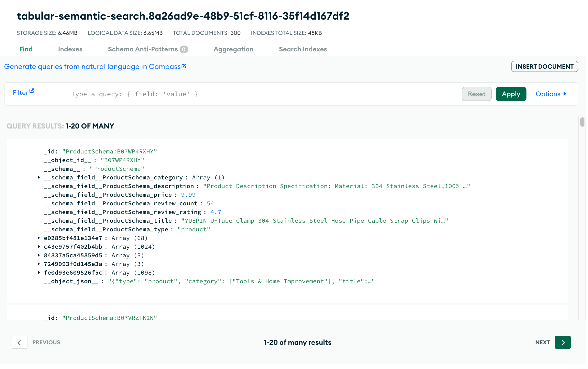Click the review_rating value 4.7
This screenshot has width=588, height=369.
click(216, 212)
